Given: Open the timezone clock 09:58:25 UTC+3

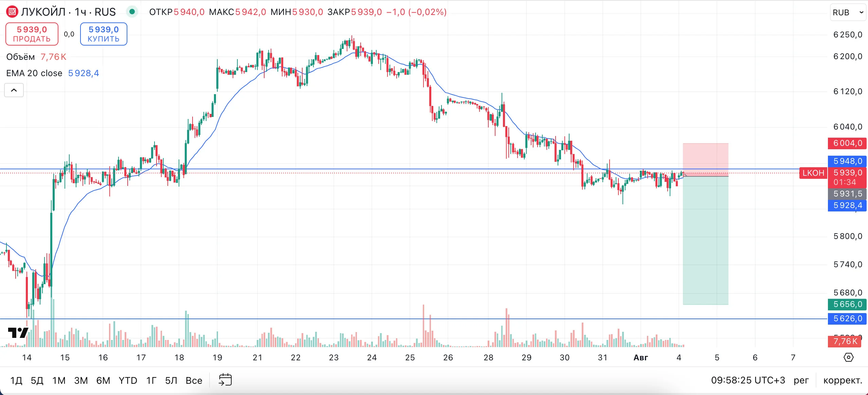Looking at the screenshot, I should [x=748, y=380].
